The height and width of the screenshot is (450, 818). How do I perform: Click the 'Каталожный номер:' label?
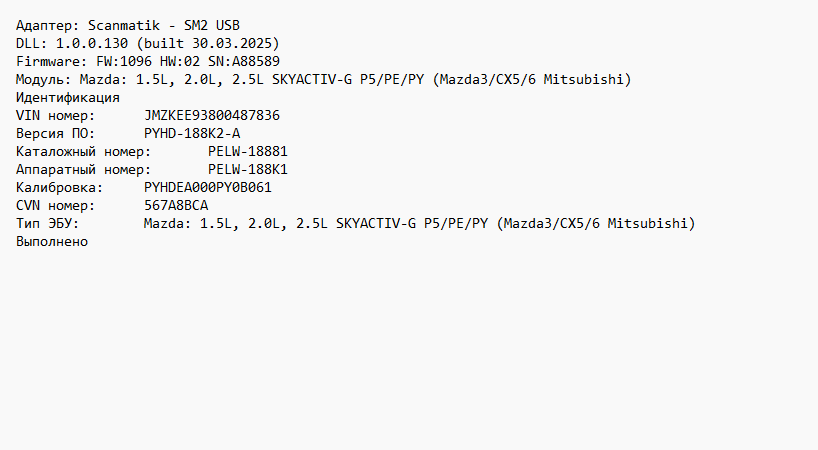(84, 151)
